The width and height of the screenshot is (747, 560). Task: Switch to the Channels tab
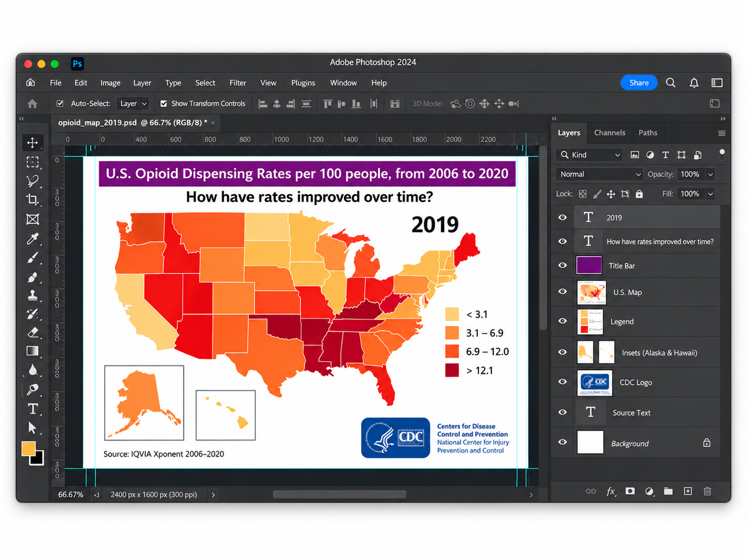(x=609, y=133)
